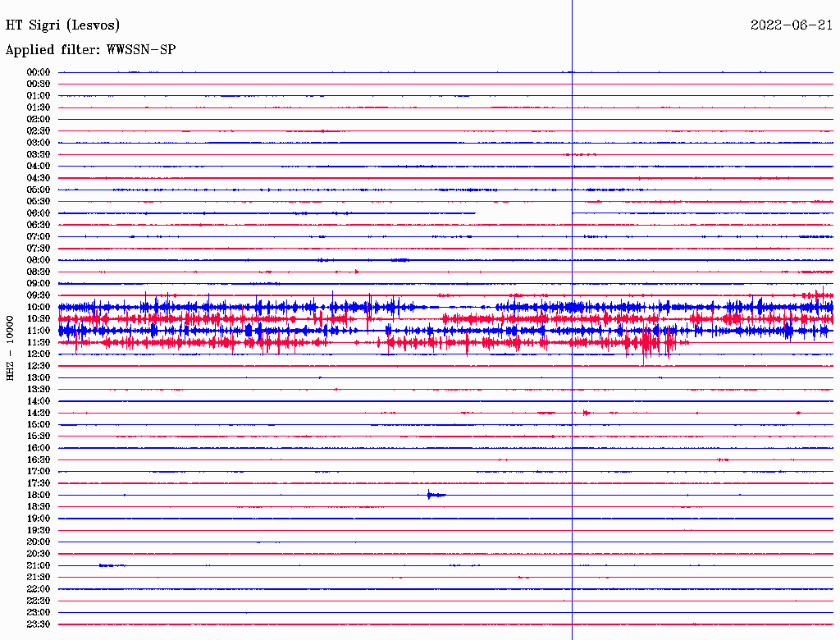Screen dimensions: 840x640
Task: Click the 03:00 time label
Action: pos(39,143)
